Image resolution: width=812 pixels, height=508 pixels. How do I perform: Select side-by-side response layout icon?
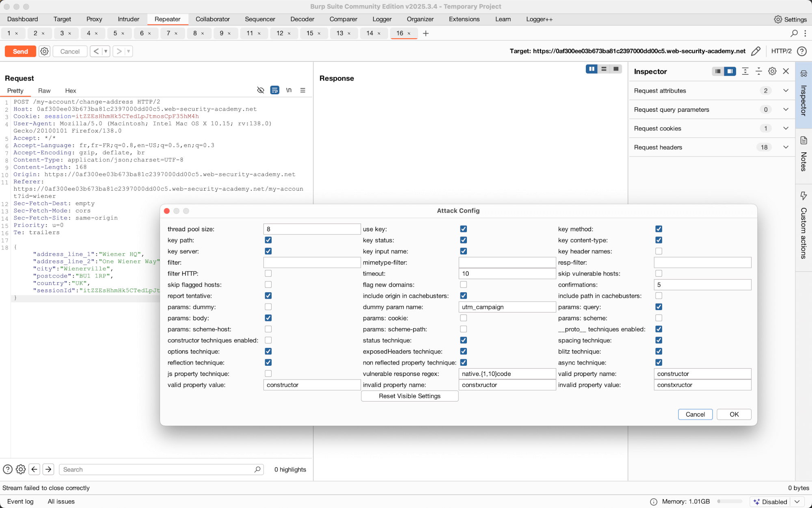tap(592, 69)
